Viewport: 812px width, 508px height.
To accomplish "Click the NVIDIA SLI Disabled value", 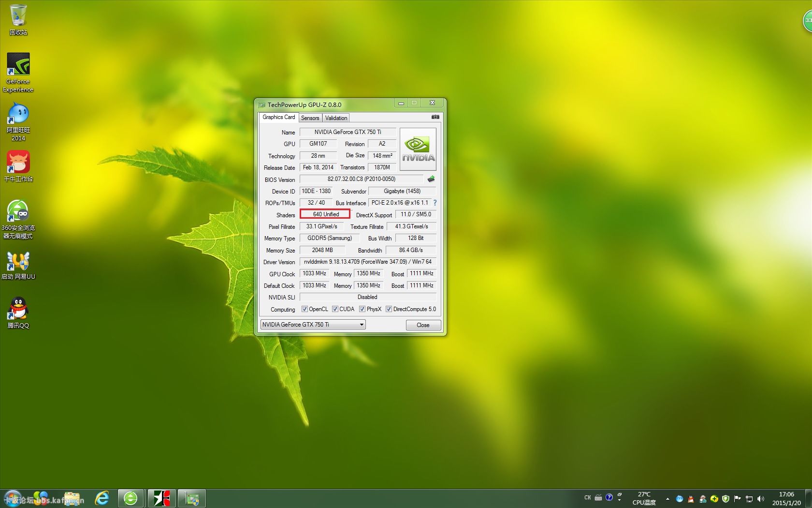I will (367, 297).
